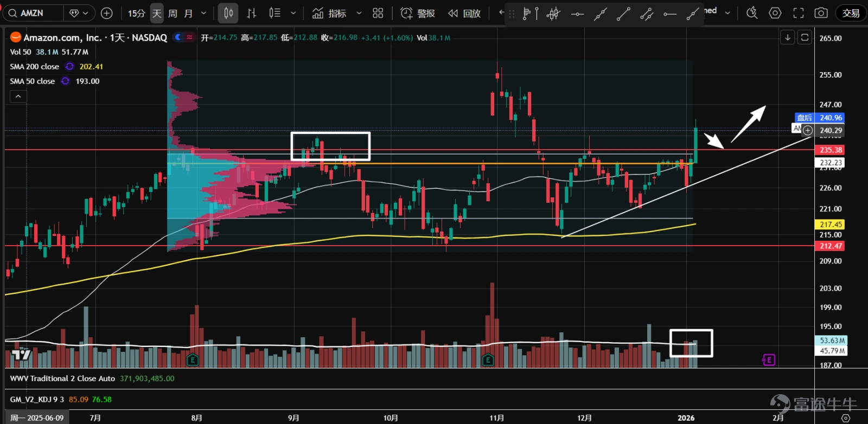This screenshot has width=868, height=424.
Task: Click the down arrow pane button
Action: pos(787,37)
